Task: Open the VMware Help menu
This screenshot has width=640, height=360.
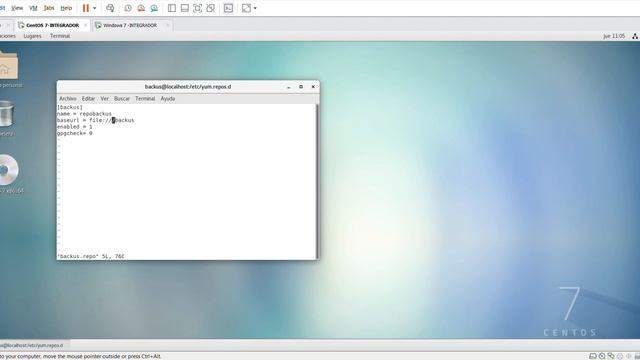Action: tap(66, 8)
